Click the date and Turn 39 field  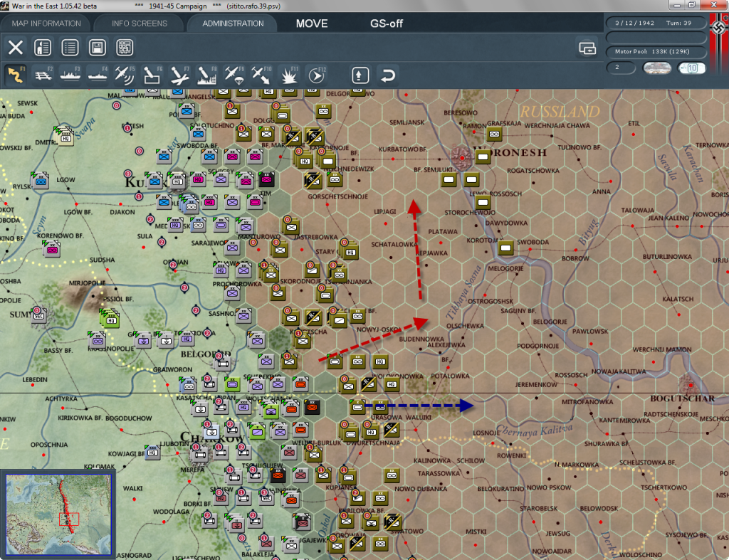point(656,23)
